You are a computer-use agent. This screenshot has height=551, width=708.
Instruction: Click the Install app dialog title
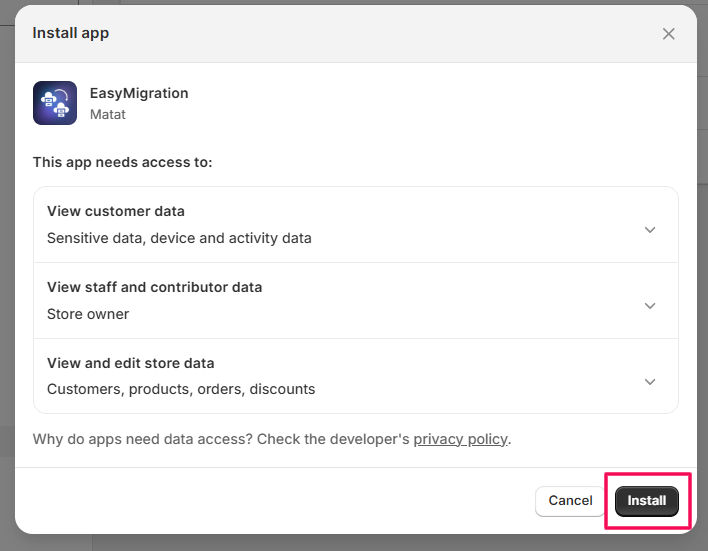pyautogui.click(x=71, y=33)
